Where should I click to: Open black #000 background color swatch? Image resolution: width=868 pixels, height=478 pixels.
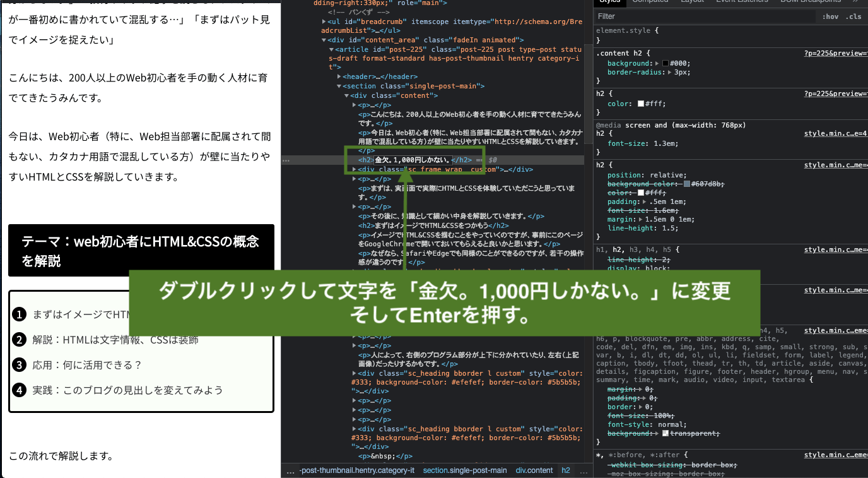[665, 63]
